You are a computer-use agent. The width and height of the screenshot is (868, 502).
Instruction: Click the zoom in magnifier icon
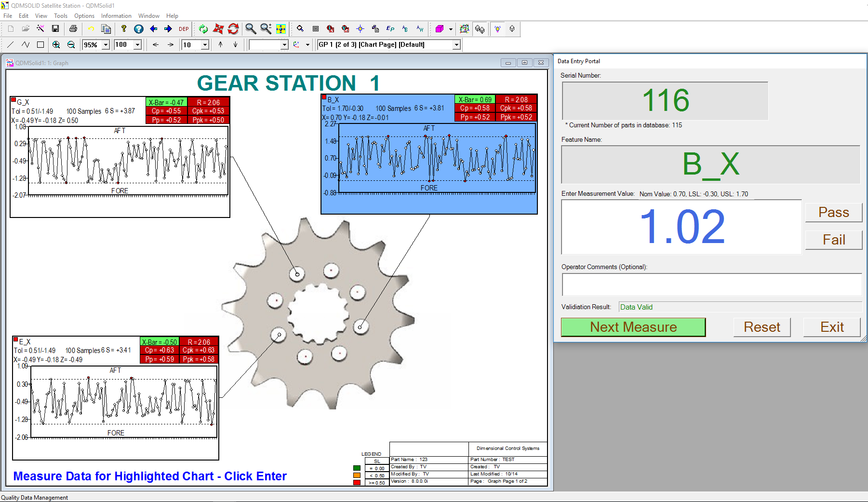56,45
